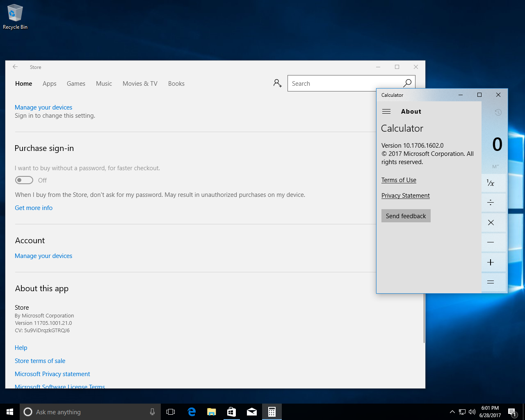525x420 pixels.
Task: Open the Action Center notifications icon
Action: coord(512,412)
